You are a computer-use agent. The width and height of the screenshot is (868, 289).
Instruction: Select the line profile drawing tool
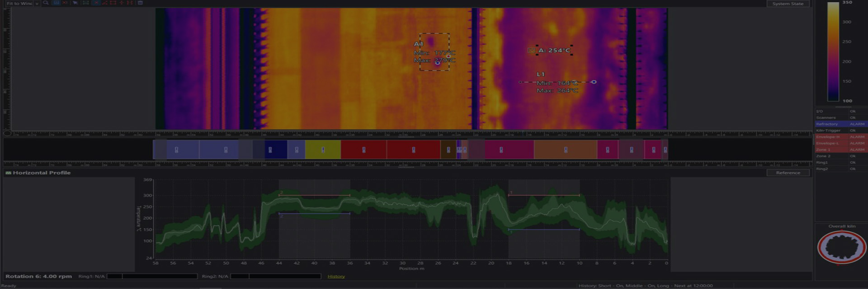pyautogui.click(x=104, y=3)
